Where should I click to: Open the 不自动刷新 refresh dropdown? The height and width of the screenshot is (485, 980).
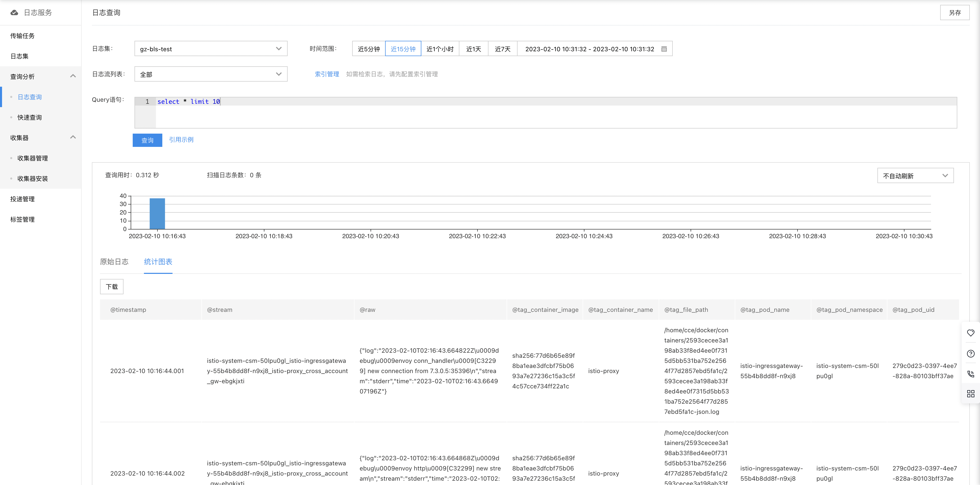915,176
